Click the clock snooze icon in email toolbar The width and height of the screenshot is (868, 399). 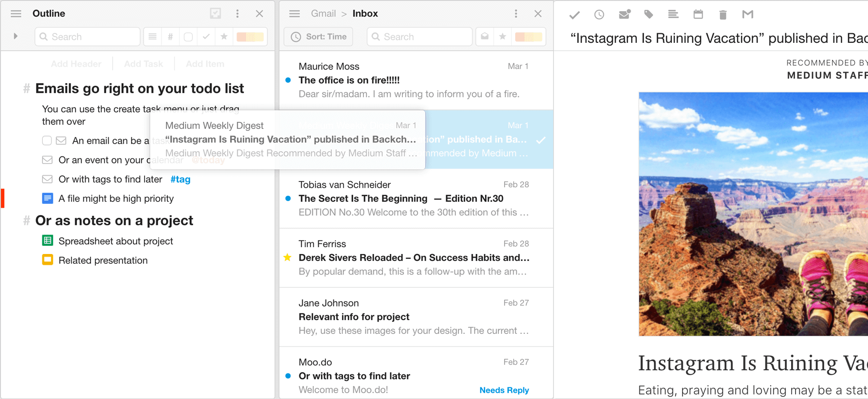point(599,15)
